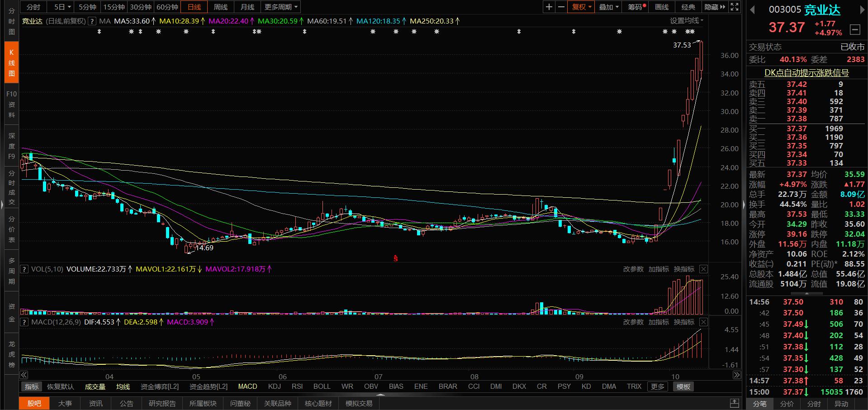Open 多周期 sidebar item
Viewport: 868px width, 410px height.
click(x=11, y=271)
